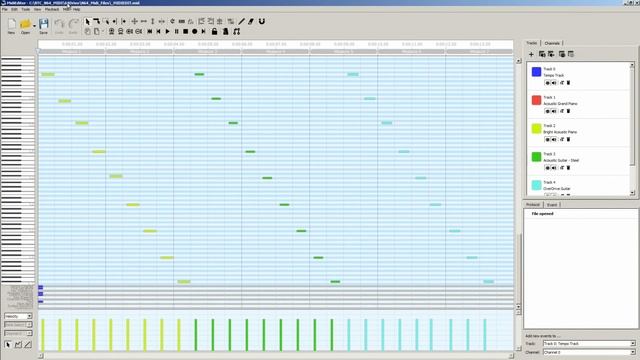
Task: Open the Playback menu
Action: coord(52,9)
